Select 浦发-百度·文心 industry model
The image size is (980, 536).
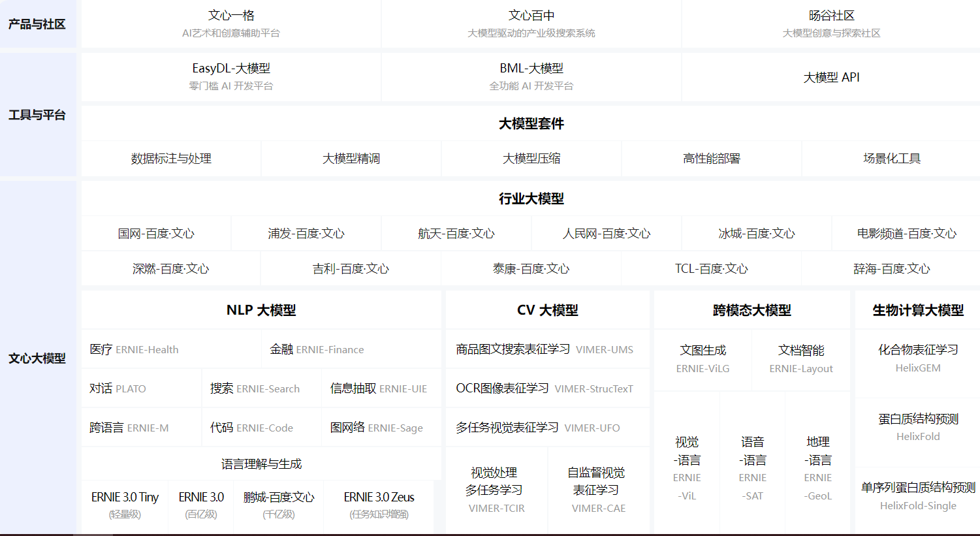pos(306,234)
